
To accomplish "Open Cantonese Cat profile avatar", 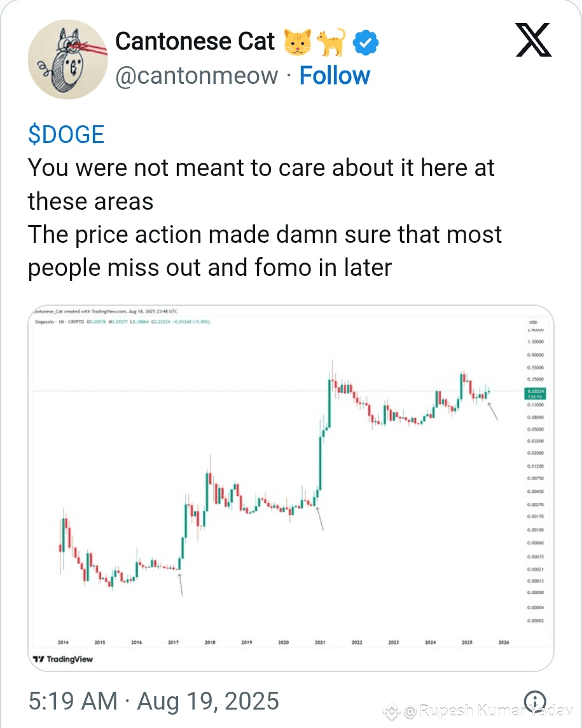I will 68,59.
